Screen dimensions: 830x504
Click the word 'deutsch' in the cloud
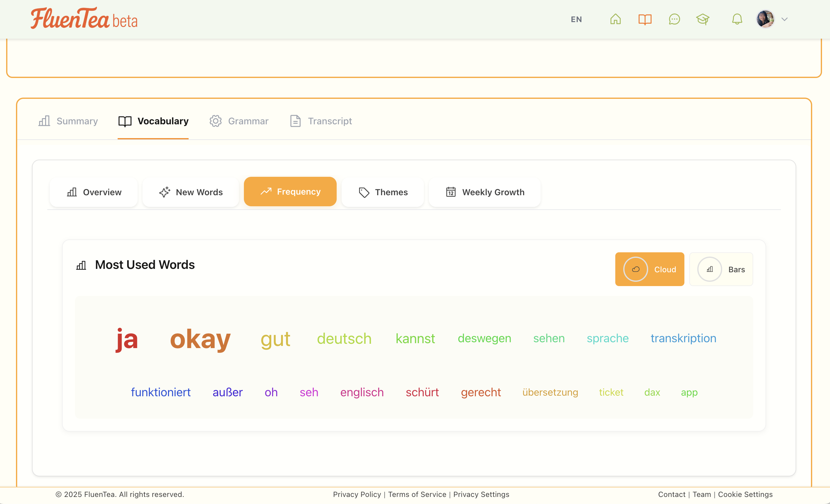tap(344, 339)
